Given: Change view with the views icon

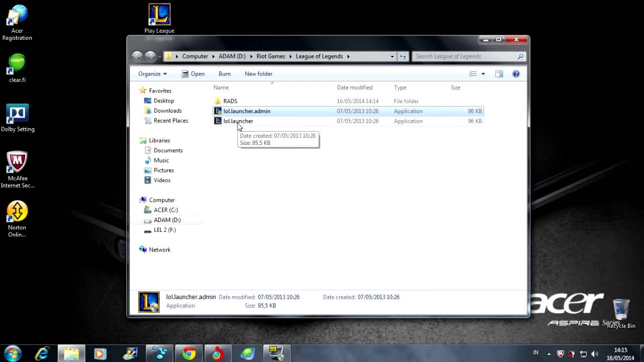Looking at the screenshot, I should pyautogui.click(x=473, y=74).
